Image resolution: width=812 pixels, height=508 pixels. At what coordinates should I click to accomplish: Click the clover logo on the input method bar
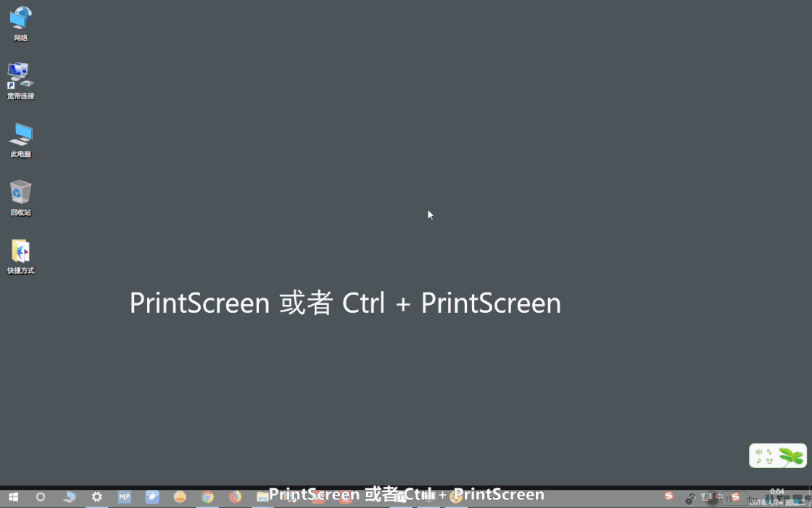point(792,456)
